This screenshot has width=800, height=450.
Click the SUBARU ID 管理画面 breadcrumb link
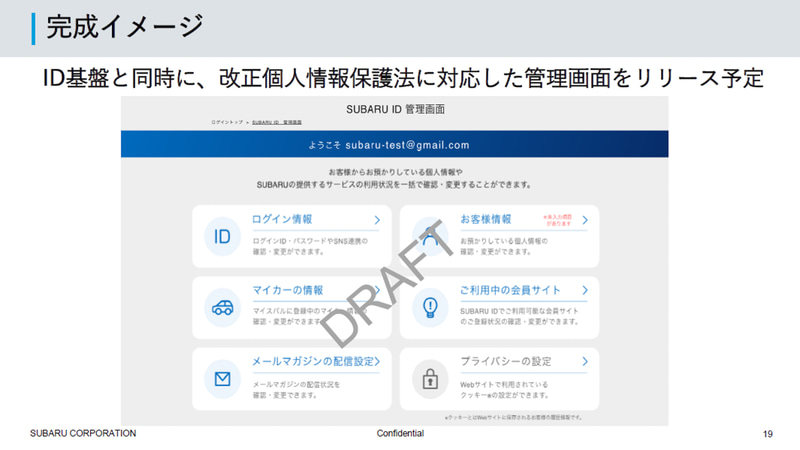point(277,122)
